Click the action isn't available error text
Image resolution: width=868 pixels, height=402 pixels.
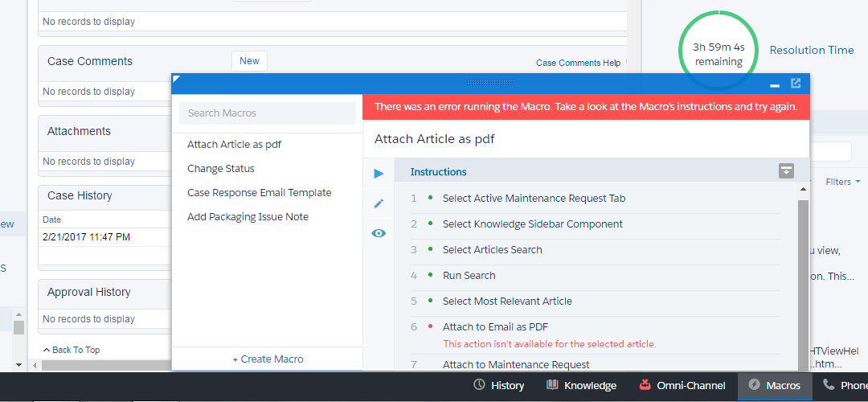click(549, 344)
